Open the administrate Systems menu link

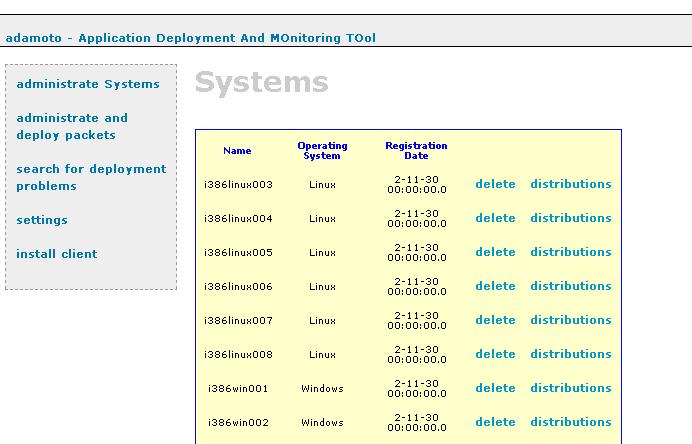[88, 84]
